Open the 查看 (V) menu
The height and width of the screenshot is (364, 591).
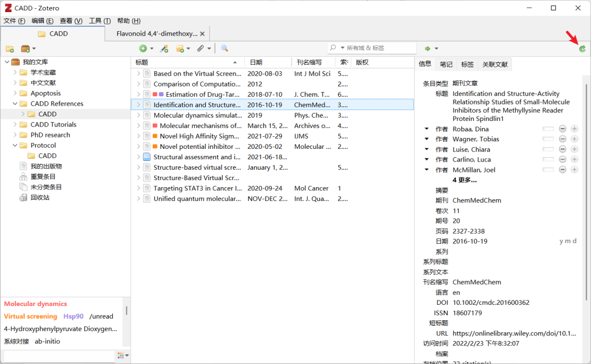71,21
